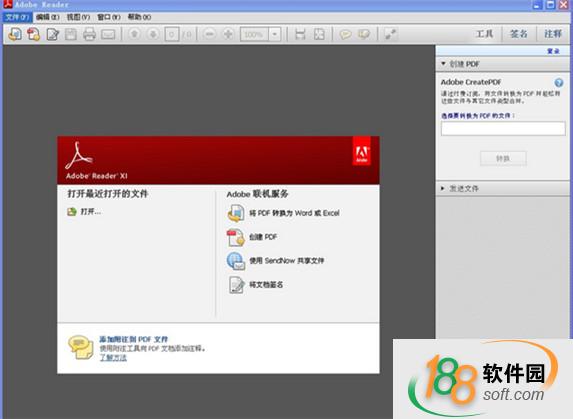The height and width of the screenshot is (419, 573).
Task: Click the Adobe logo badge in banner
Action: (362, 152)
